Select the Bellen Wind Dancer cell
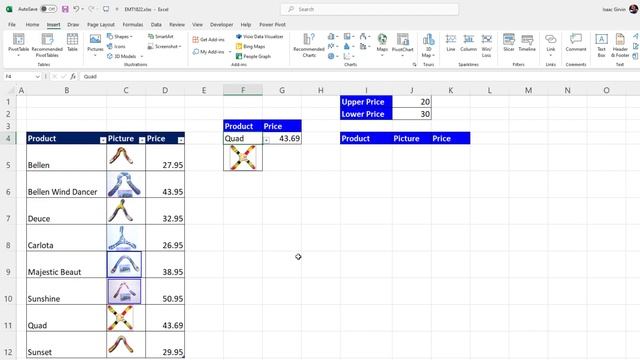The height and width of the screenshot is (360, 640). 67,184
